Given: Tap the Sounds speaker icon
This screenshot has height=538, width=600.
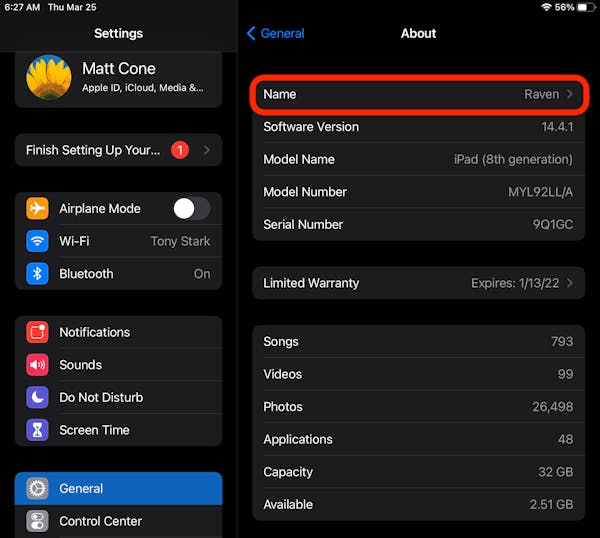Looking at the screenshot, I should point(37,365).
